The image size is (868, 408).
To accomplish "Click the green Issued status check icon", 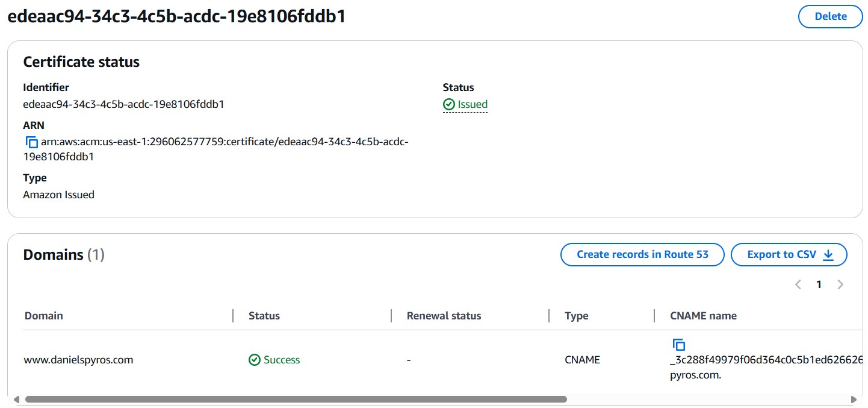I will click(449, 105).
